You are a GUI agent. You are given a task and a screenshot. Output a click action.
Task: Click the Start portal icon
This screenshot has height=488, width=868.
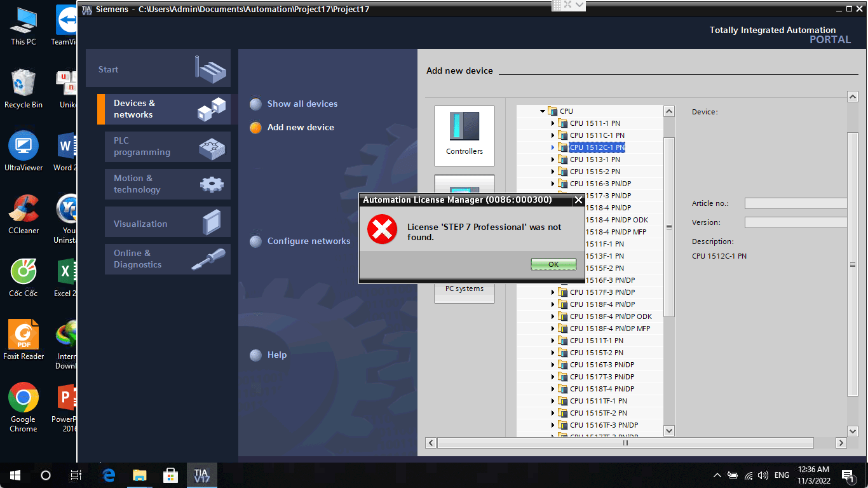click(210, 69)
